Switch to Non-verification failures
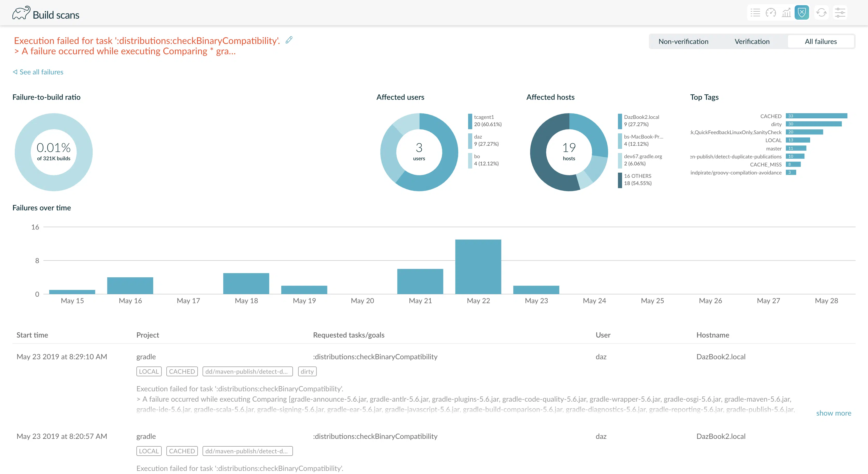This screenshot has height=474, width=868. coord(683,41)
